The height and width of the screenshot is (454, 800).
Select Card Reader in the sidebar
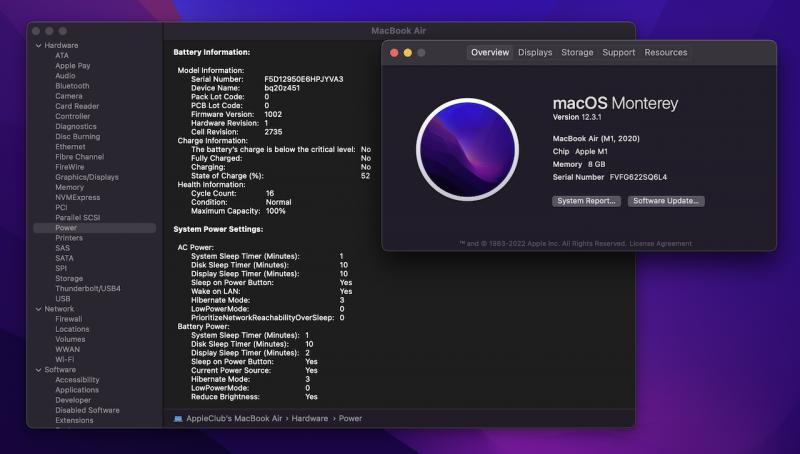pyautogui.click(x=77, y=106)
